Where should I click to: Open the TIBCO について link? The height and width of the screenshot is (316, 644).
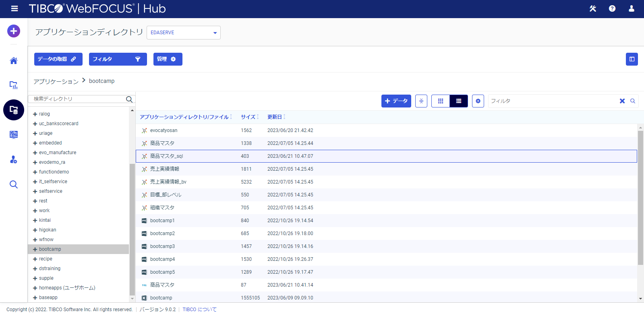pyautogui.click(x=199, y=310)
